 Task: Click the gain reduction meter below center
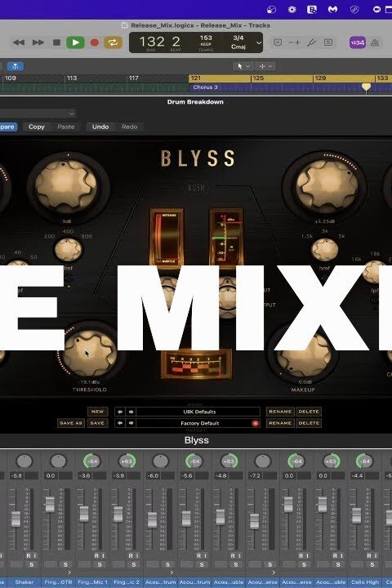pyautogui.click(x=196, y=364)
